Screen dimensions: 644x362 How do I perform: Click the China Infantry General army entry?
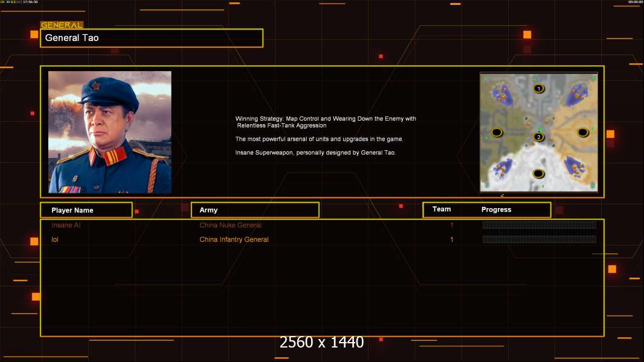click(x=234, y=240)
